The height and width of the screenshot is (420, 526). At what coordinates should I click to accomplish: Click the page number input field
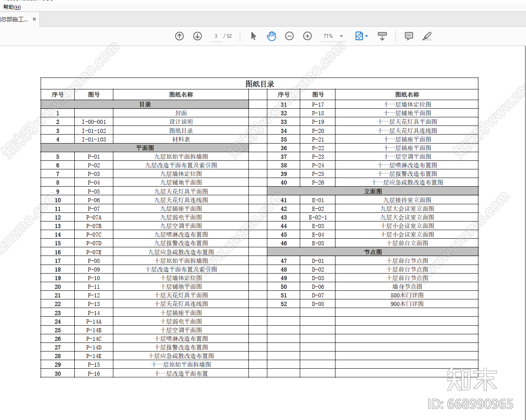coord(216,36)
